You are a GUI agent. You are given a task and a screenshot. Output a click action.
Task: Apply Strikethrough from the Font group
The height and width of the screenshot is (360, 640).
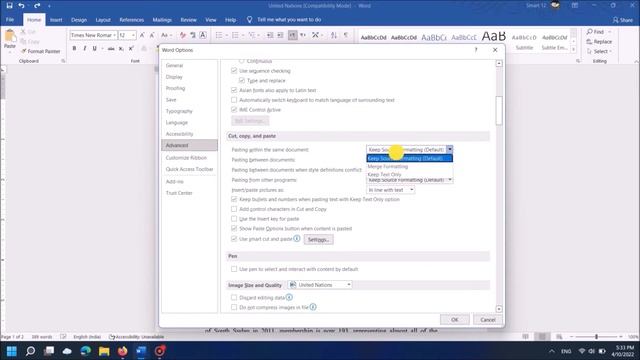111,49
